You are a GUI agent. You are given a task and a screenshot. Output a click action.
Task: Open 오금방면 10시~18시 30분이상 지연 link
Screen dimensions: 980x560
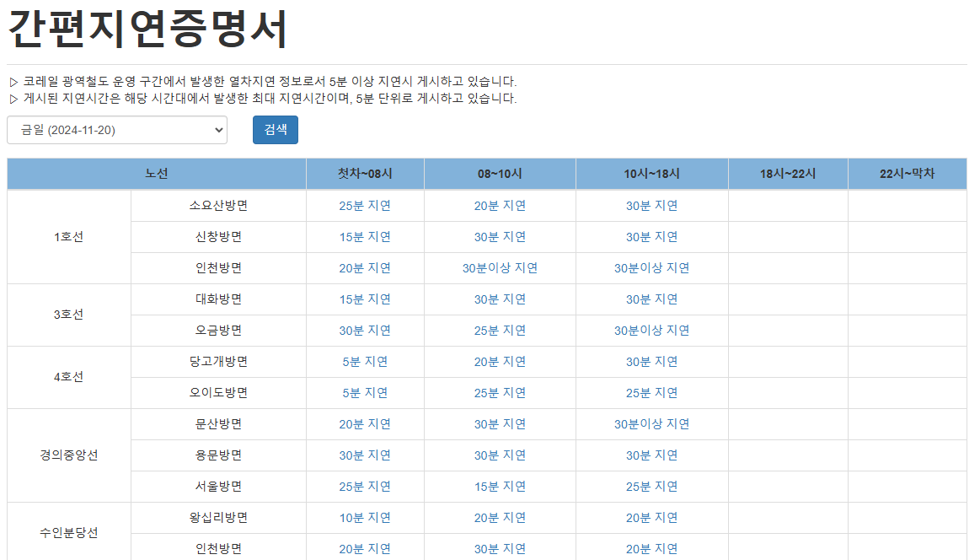(652, 331)
